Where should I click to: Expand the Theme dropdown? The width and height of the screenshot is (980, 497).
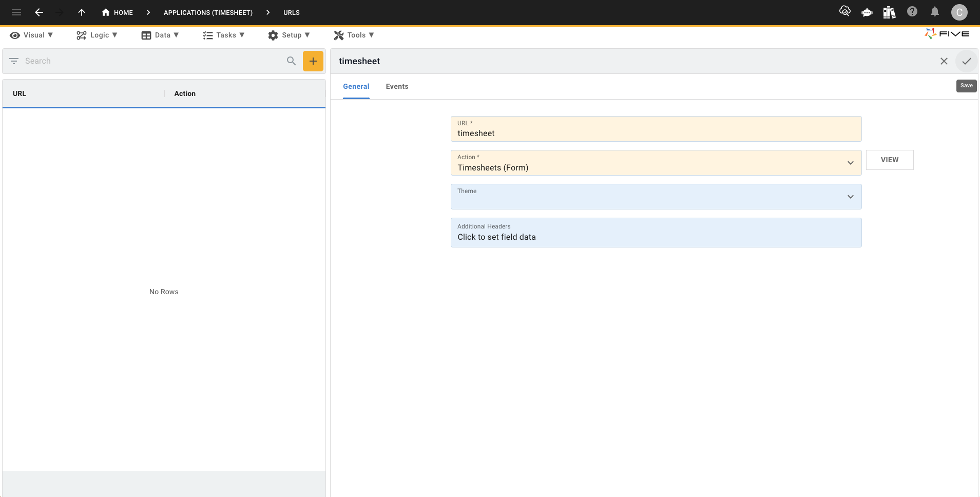point(851,197)
